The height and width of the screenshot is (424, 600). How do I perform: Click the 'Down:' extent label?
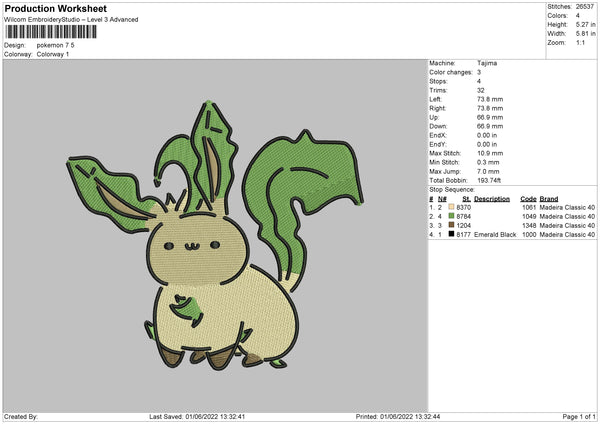pos(438,126)
